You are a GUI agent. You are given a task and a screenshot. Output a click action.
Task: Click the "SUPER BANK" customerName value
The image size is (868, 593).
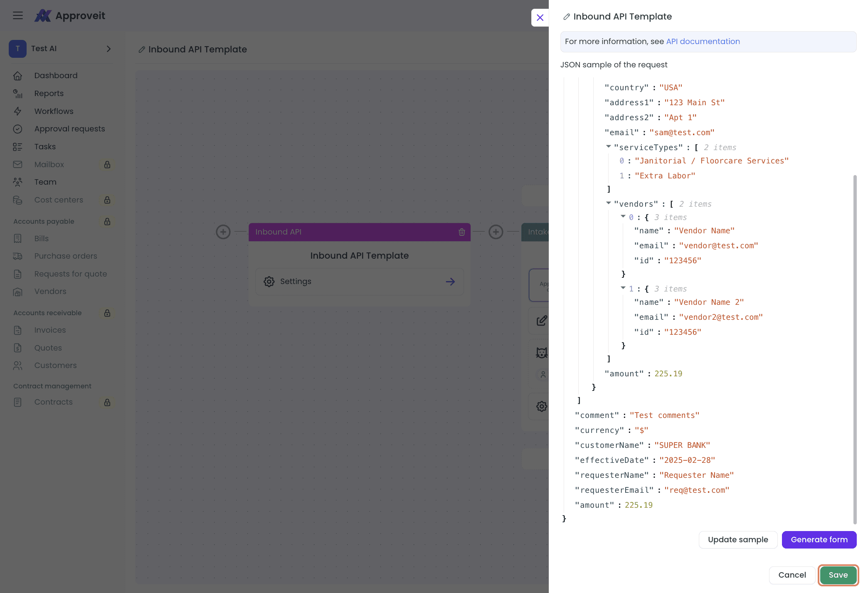pyautogui.click(x=682, y=445)
